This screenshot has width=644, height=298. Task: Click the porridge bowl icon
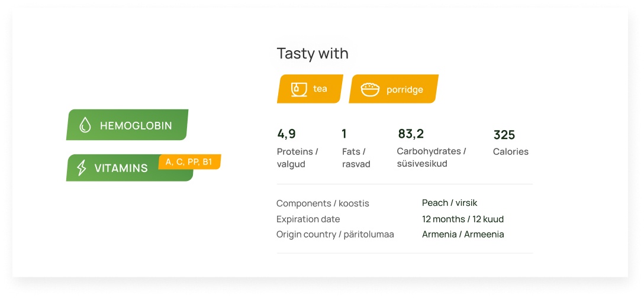(370, 89)
